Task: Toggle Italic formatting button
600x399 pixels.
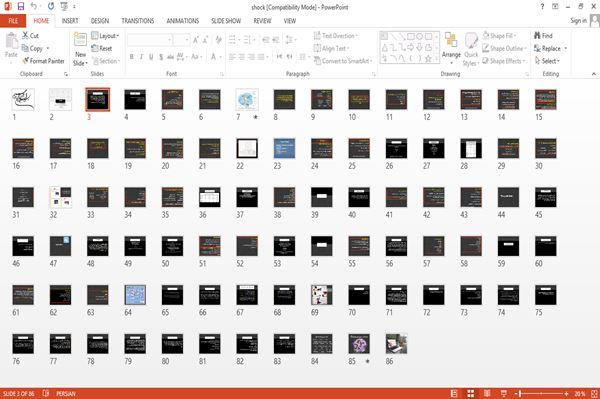Action: 141,57
